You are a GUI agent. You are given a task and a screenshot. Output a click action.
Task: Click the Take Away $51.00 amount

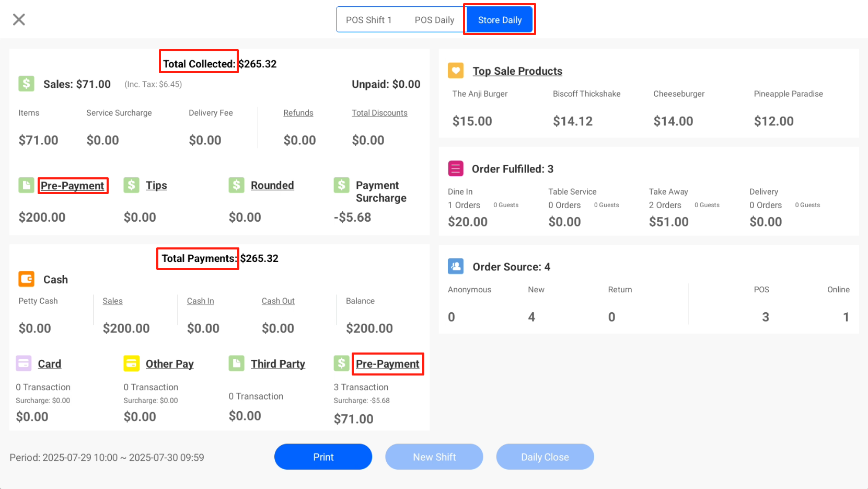[669, 222]
